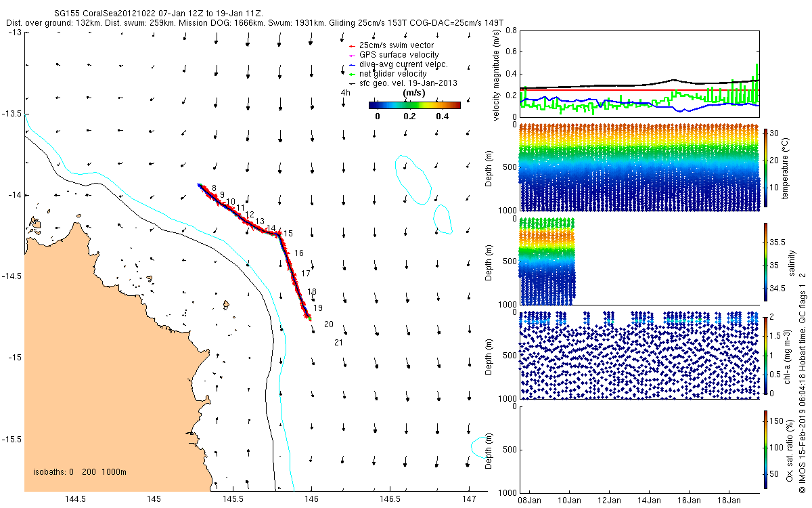The height and width of the screenshot is (508, 812).
Task: Click the '12Jan' date tick label
Action: tap(609, 500)
